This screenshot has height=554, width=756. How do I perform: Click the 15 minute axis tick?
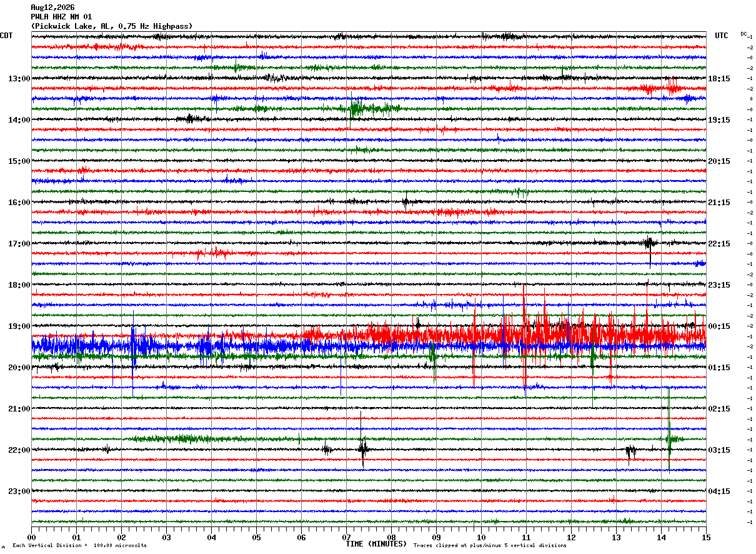[706, 537]
